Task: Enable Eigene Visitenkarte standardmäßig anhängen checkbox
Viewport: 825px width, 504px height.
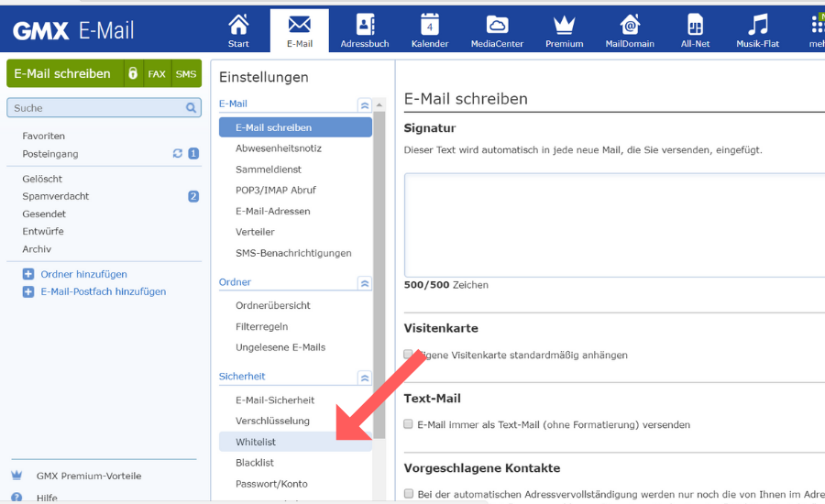Action: (x=408, y=355)
